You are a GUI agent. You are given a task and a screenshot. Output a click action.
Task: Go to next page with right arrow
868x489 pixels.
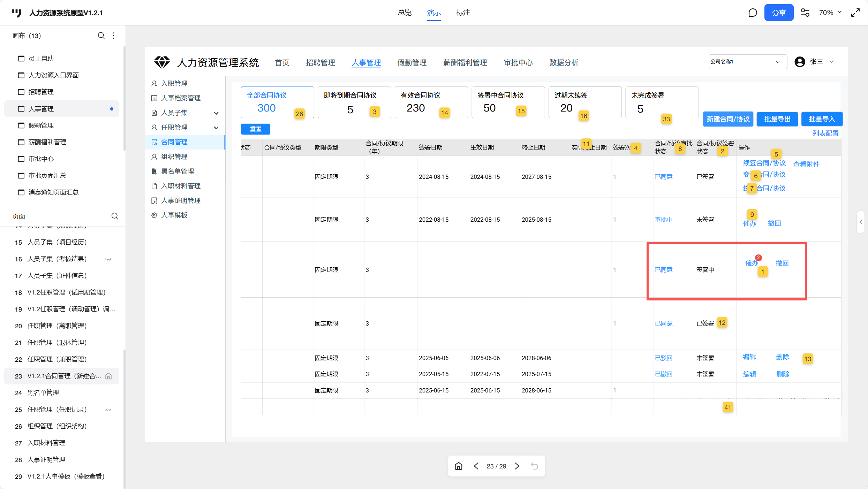click(x=517, y=466)
